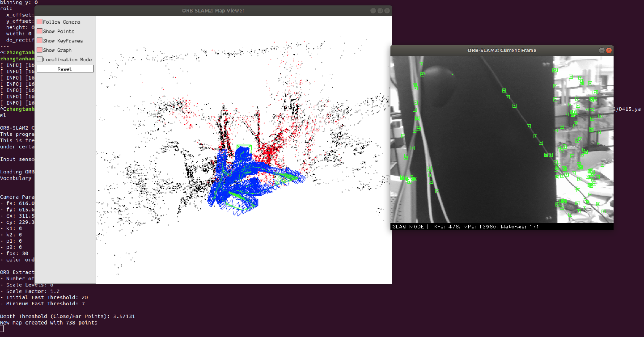
Task: Maximize the ORB-SLAM2 Map Viewer window
Action: tap(380, 11)
